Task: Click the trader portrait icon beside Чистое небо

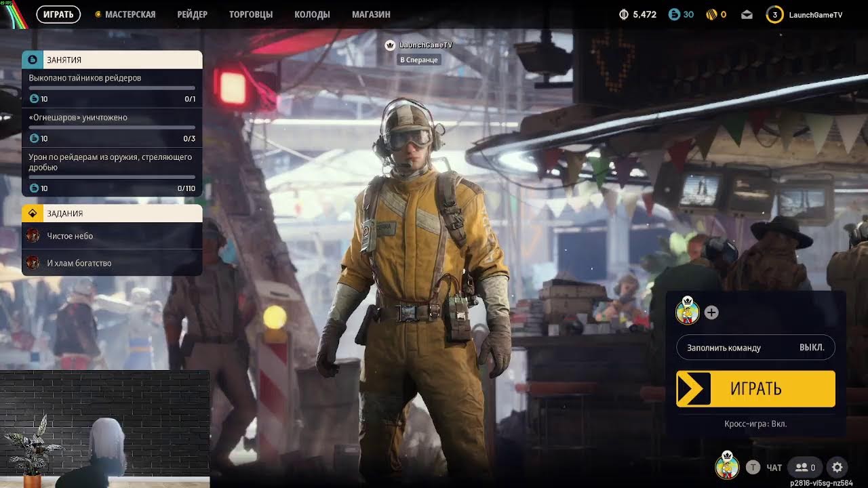Action: click(x=33, y=236)
